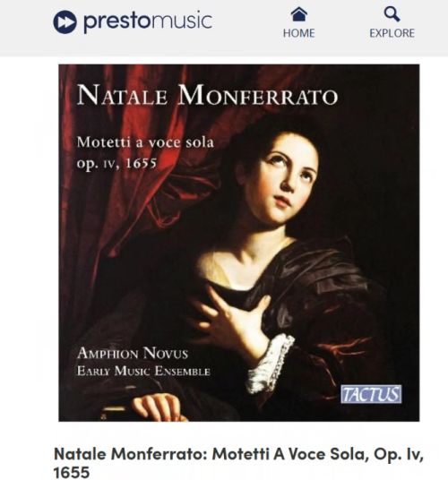The image size is (448, 480).
Task: Click the Natale Monferrato name on cover
Action: pos(207,95)
